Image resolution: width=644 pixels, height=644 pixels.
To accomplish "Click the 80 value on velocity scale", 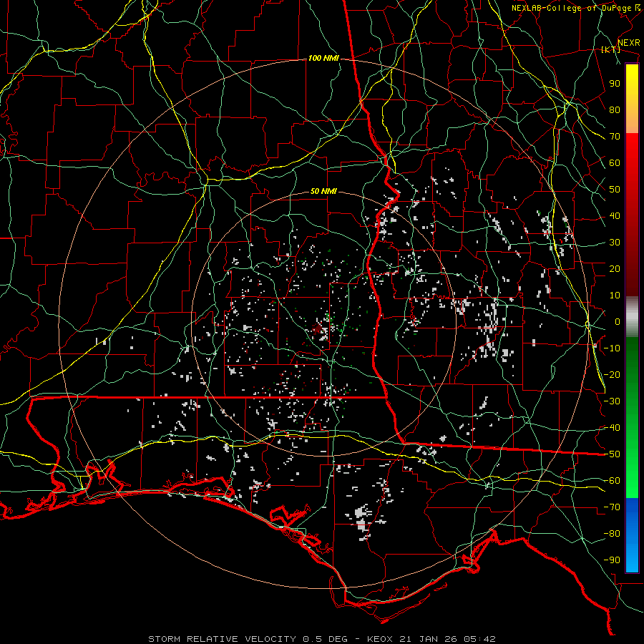I will pos(615,110).
